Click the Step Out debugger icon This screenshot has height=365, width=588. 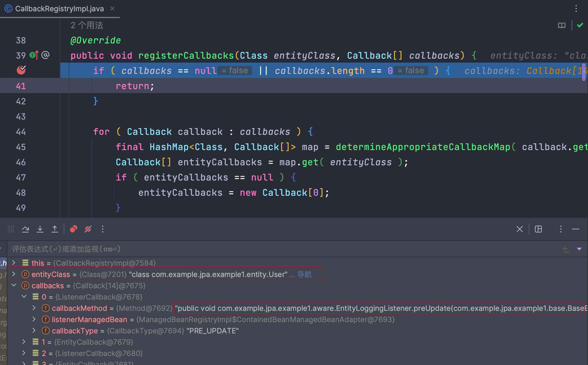[x=55, y=229]
